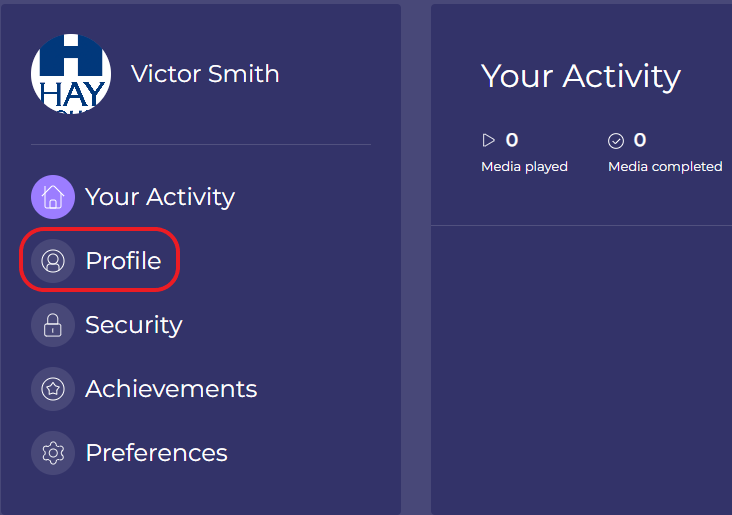Click the Media played label

tap(524, 167)
